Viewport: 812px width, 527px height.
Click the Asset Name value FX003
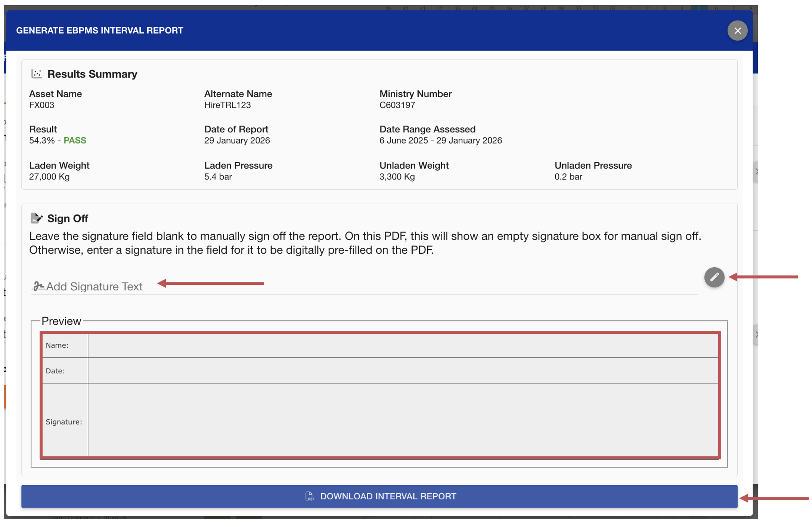coord(41,105)
